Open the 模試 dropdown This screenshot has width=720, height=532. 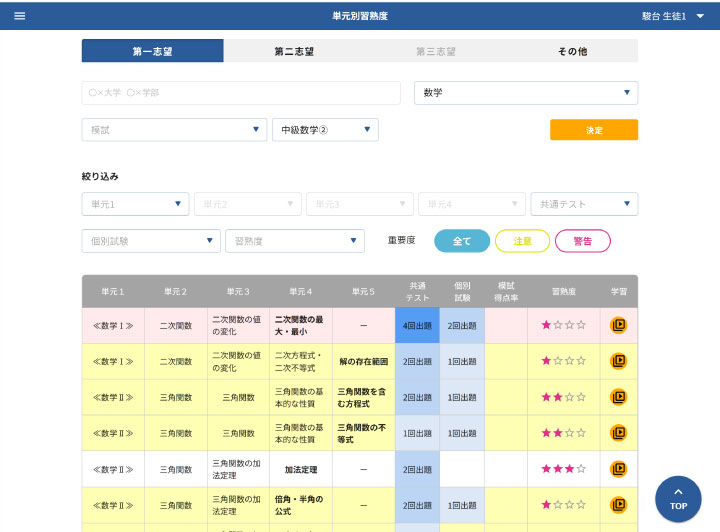[x=174, y=130]
